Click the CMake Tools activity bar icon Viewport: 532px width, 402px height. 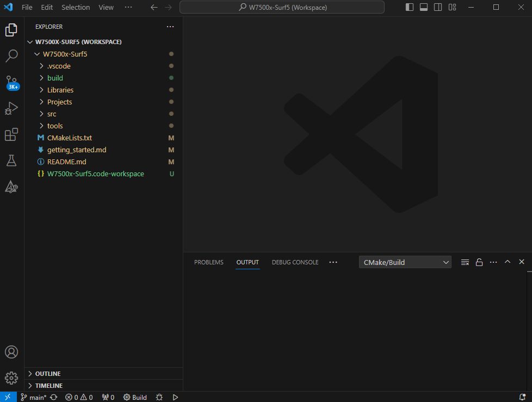[11, 187]
